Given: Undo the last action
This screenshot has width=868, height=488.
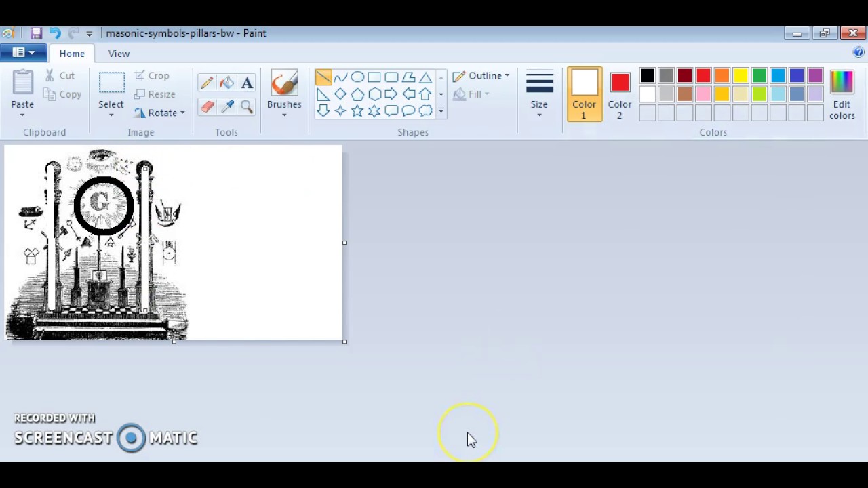Looking at the screenshot, I should [55, 33].
